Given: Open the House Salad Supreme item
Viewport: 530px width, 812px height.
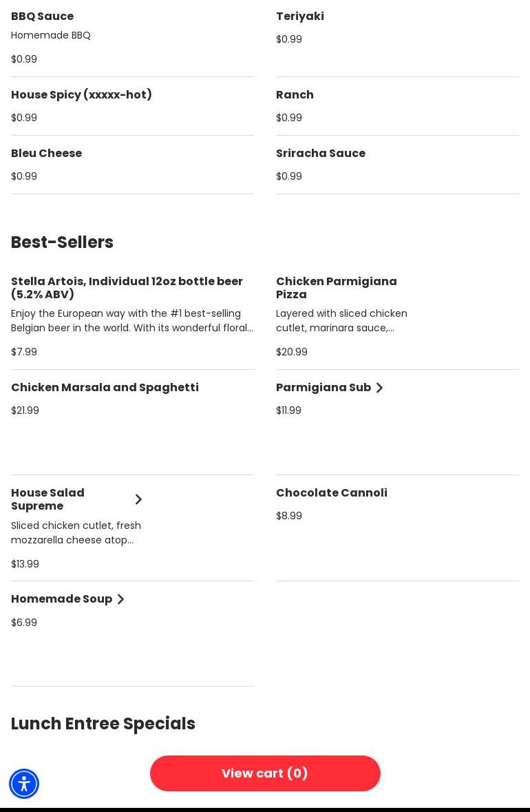Looking at the screenshot, I should pos(48,499).
